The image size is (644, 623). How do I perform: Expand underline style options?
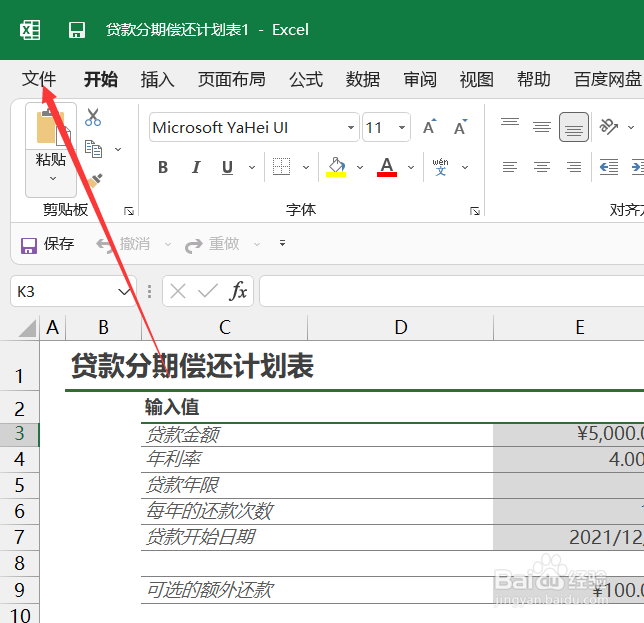click(252, 167)
